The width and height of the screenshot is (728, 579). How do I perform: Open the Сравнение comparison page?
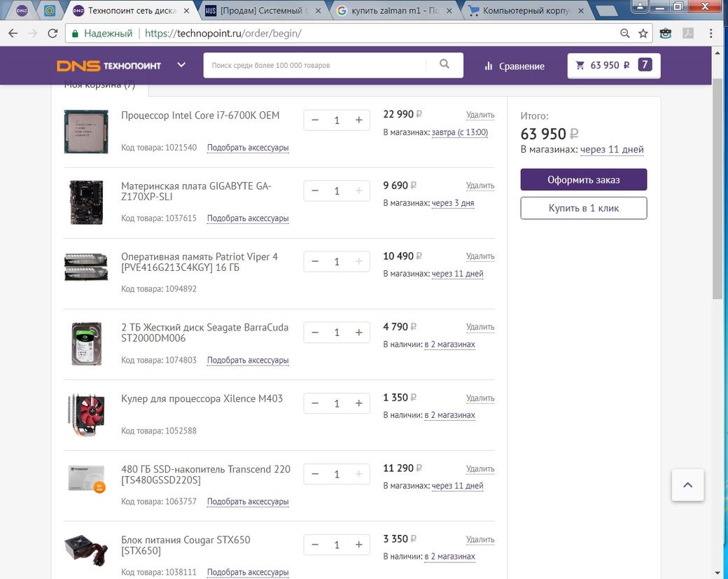click(x=514, y=66)
